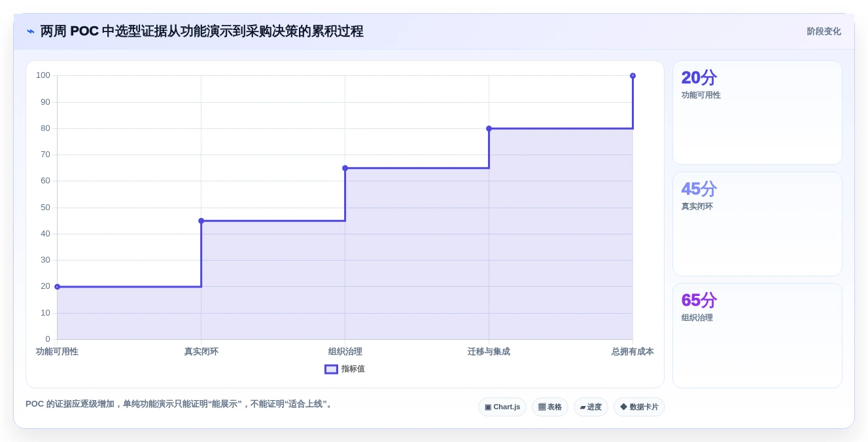Click the lightning icon before the title
Image resolution: width=868 pixels, height=442 pixels.
pyautogui.click(x=31, y=31)
